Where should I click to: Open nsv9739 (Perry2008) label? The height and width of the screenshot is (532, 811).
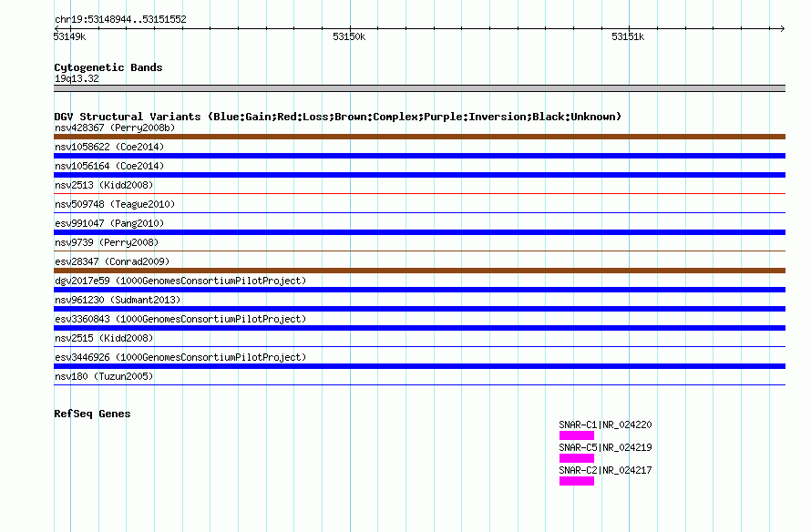coord(107,242)
